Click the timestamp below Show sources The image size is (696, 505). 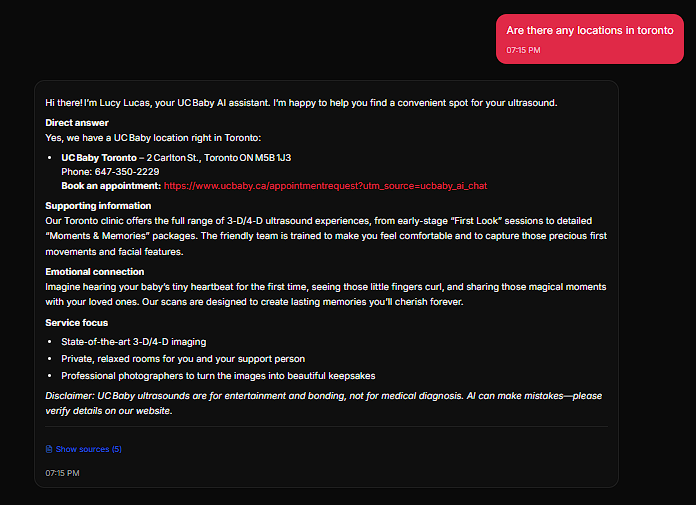pyautogui.click(x=62, y=472)
